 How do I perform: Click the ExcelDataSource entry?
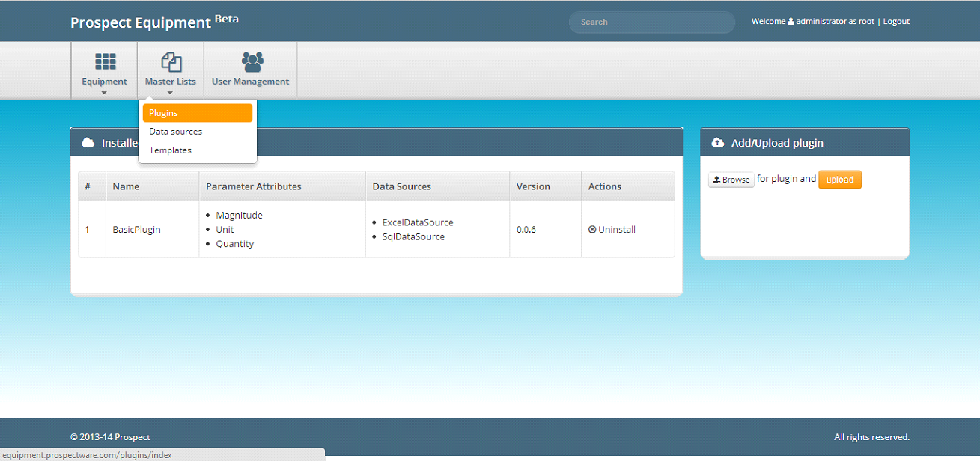[418, 222]
